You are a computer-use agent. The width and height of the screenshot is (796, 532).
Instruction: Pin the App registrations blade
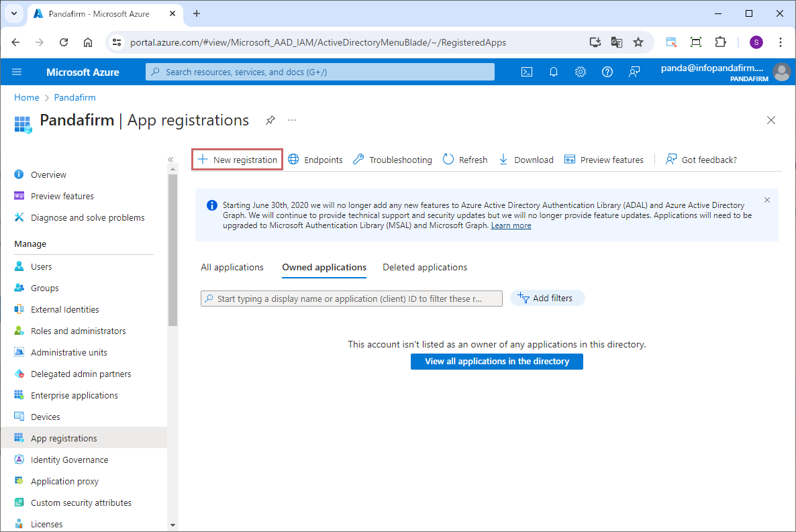[270, 120]
